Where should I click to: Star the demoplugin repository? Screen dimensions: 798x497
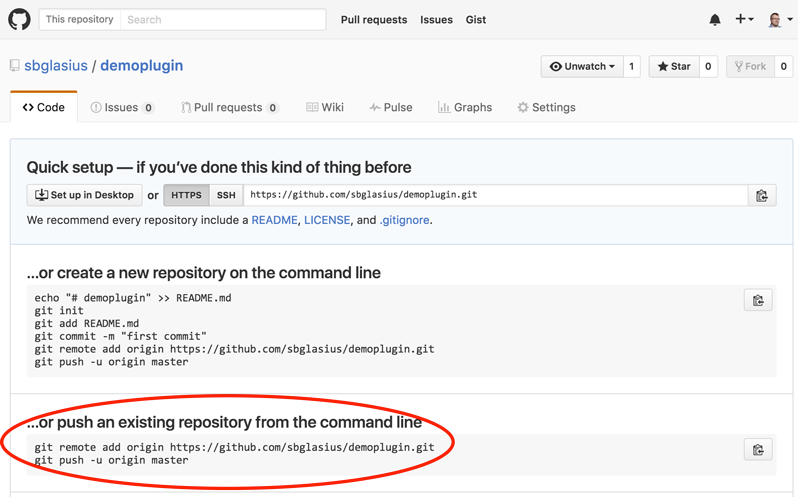pos(674,67)
